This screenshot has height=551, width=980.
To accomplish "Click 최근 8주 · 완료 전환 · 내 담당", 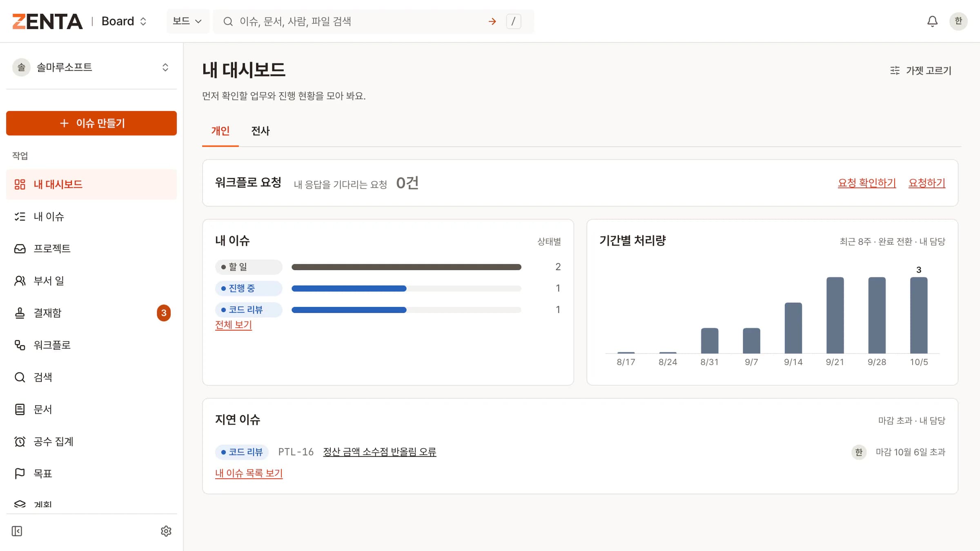I will pyautogui.click(x=893, y=241).
